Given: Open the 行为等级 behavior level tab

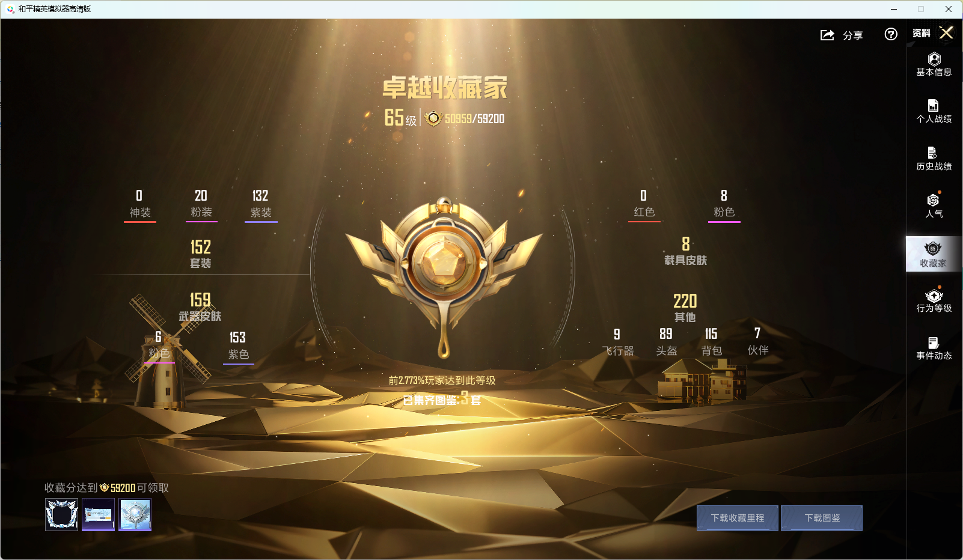Looking at the screenshot, I should 934,300.
